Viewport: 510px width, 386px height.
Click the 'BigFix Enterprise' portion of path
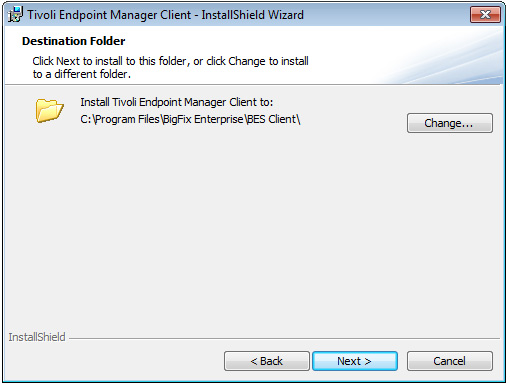point(203,119)
